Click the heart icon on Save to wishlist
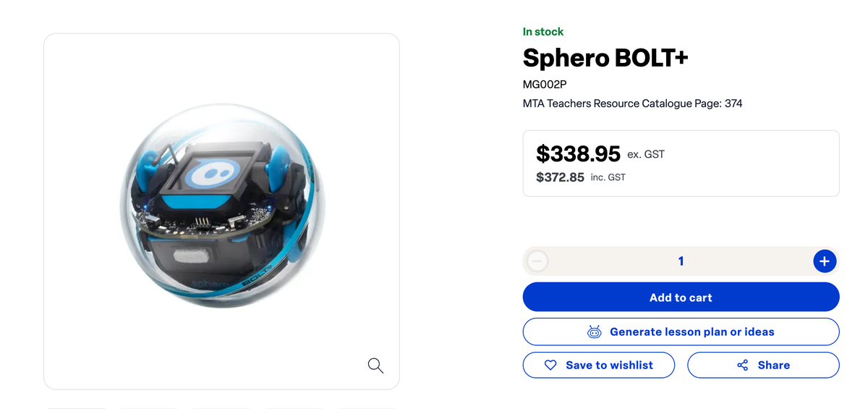Viewport: 868px width, 409px height. [550, 366]
